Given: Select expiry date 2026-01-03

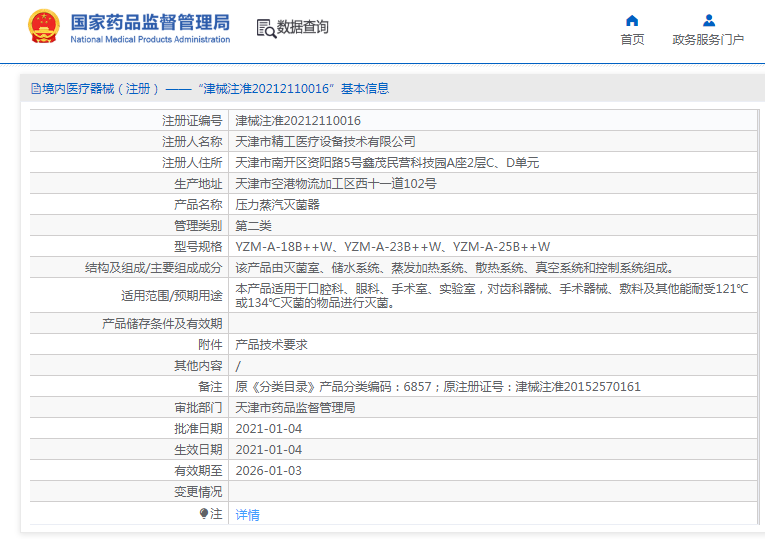Looking at the screenshot, I should tap(269, 471).
